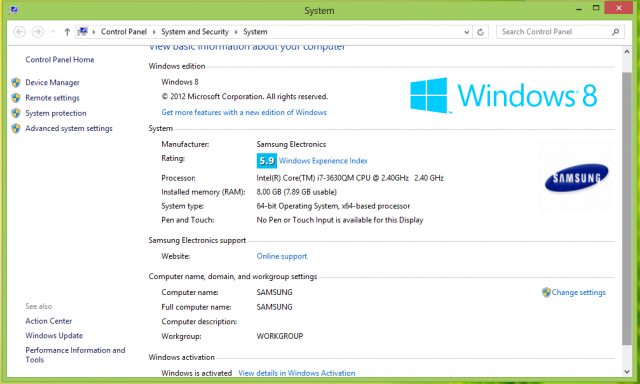Get more features with new Windows edition
Screen dimensions: 640x384
click(244, 112)
